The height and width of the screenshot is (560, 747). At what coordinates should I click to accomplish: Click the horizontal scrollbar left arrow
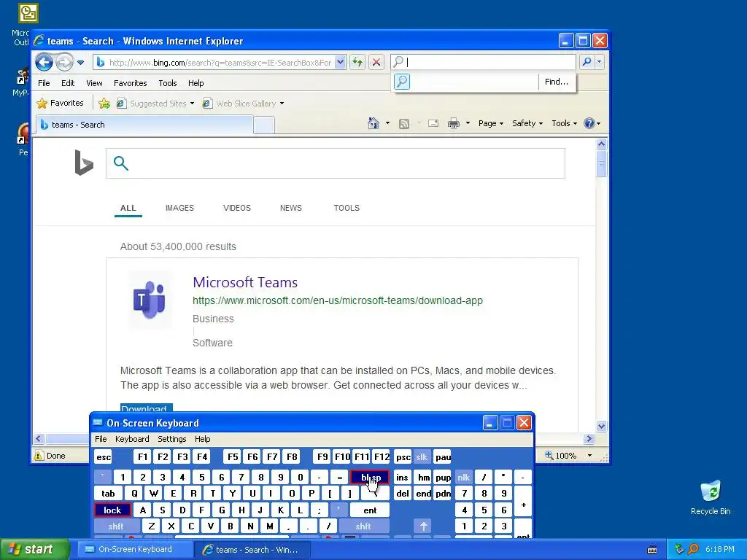(39, 438)
